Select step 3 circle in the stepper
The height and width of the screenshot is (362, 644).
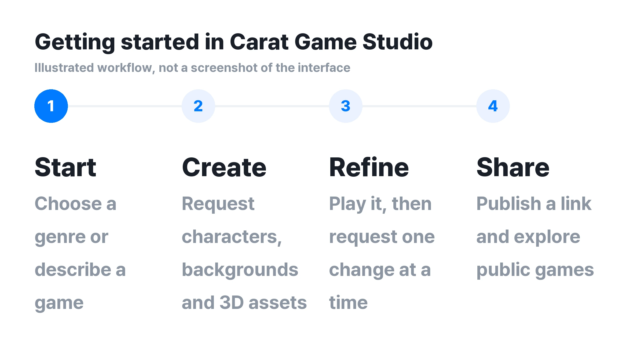point(346,106)
